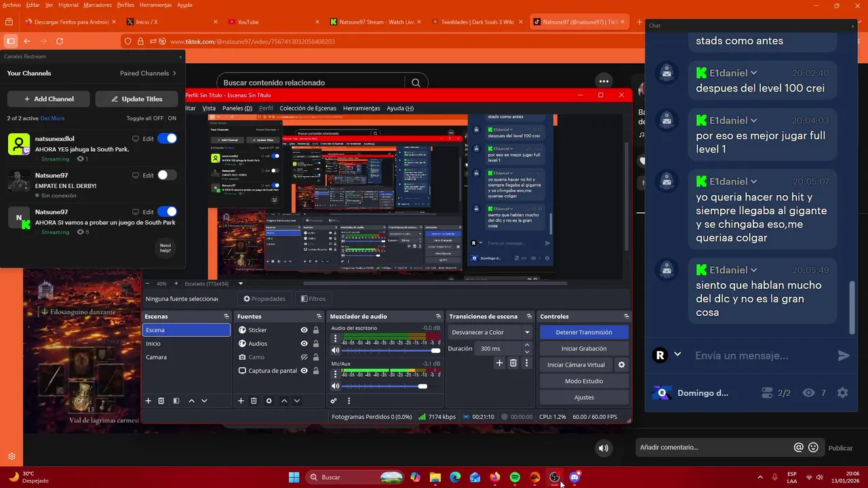The width and height of the screenshot is (868, 488).
Task: Open emoji picker in comment box
Action: coord(813,447)
